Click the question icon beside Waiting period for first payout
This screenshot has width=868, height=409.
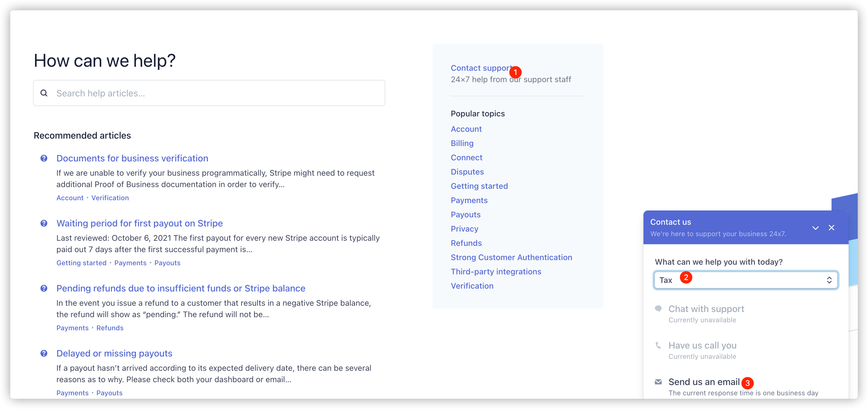click(44, 223)
